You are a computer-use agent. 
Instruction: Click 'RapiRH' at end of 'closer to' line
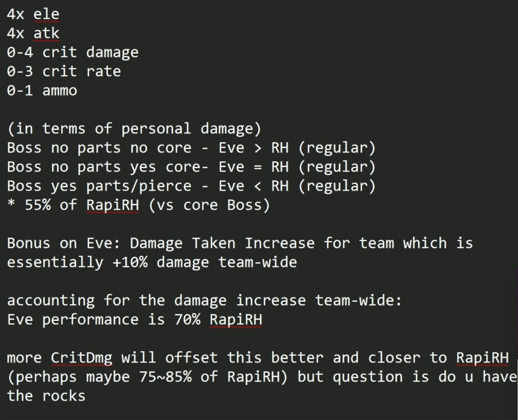pyautogui.click(x=482, y=358)
